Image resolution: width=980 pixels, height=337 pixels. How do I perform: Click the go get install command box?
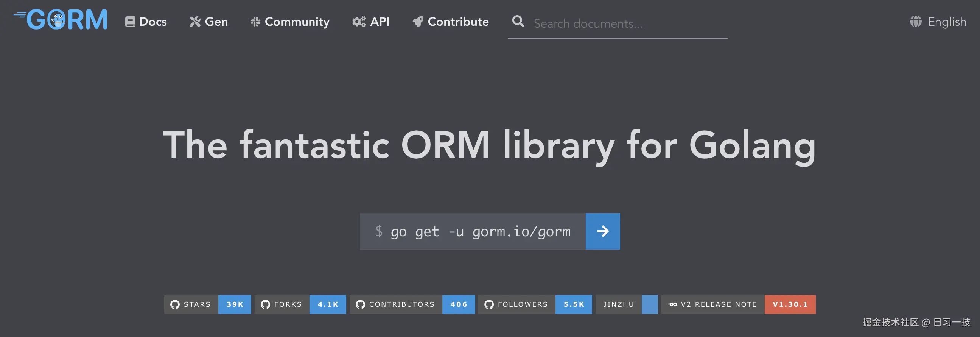coord(473,231)
